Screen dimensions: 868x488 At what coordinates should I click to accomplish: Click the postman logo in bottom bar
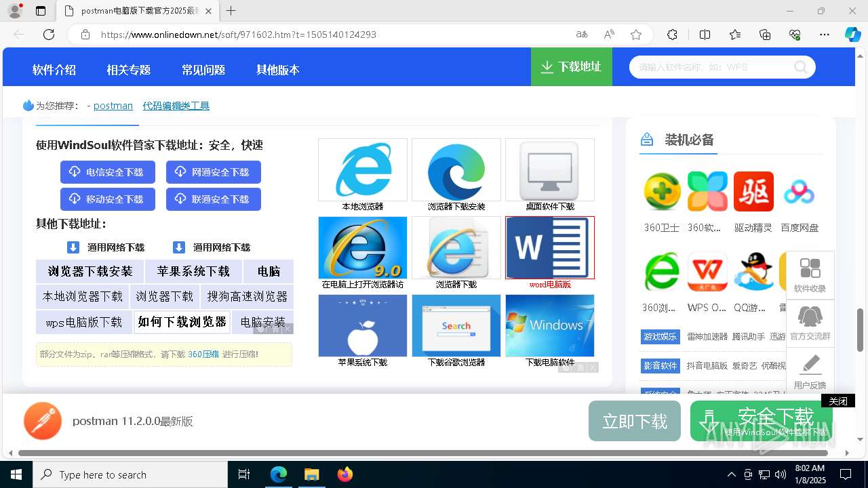43,421
